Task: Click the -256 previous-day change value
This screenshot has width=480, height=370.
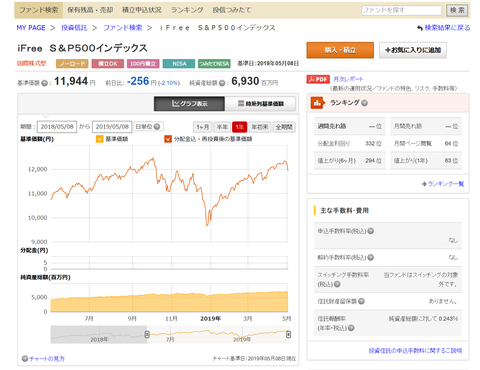Action: point(138,81)
